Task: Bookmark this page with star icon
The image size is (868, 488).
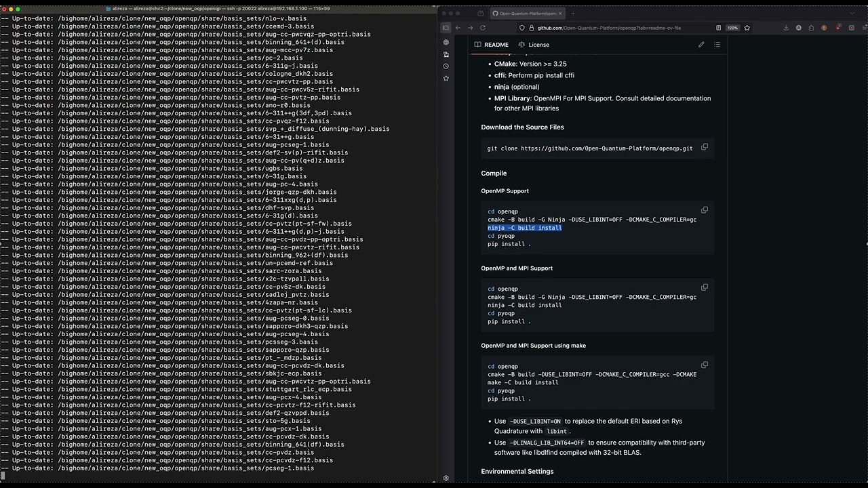Action: [x=747, y=28]
